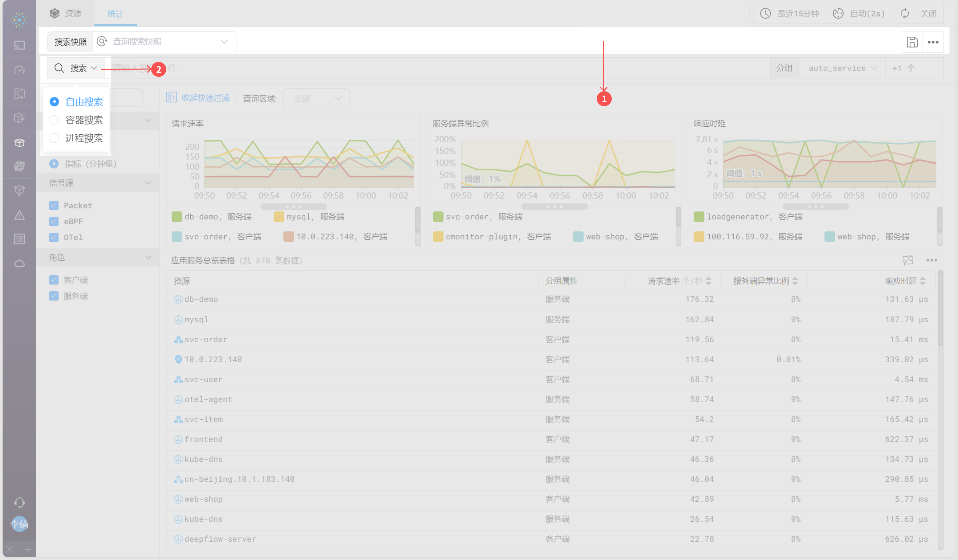
Task: Click the headset support icon in sidebar
Action: (19, 503)
